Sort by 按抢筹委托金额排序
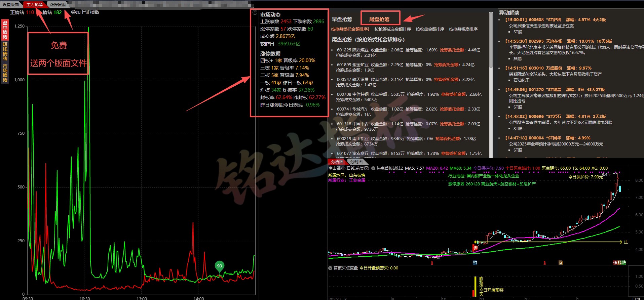 click(x=350, y=29)
